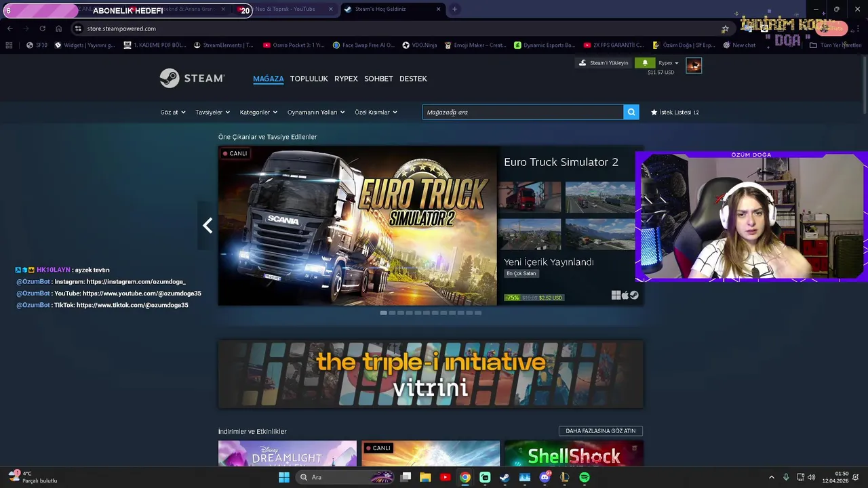
Task: Open the red truck screenshot thumbnail
Action: point(530,197)
